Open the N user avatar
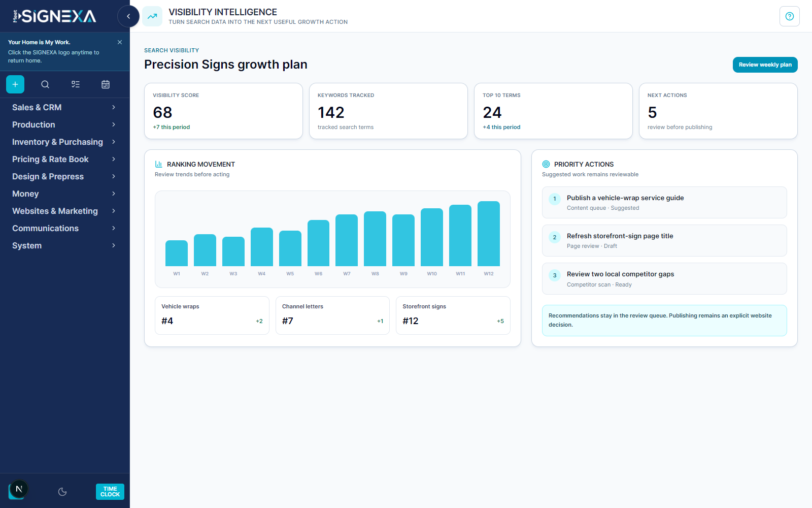 click(x=19, y=489)
